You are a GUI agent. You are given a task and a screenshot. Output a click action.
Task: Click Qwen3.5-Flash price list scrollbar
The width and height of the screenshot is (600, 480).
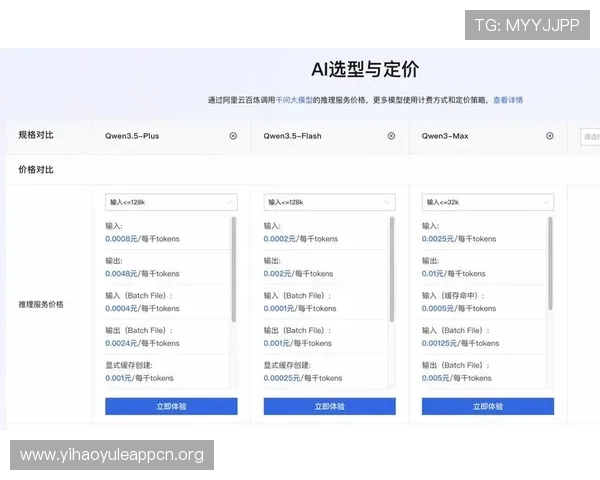pyautogui.click(x=391, y=269)
